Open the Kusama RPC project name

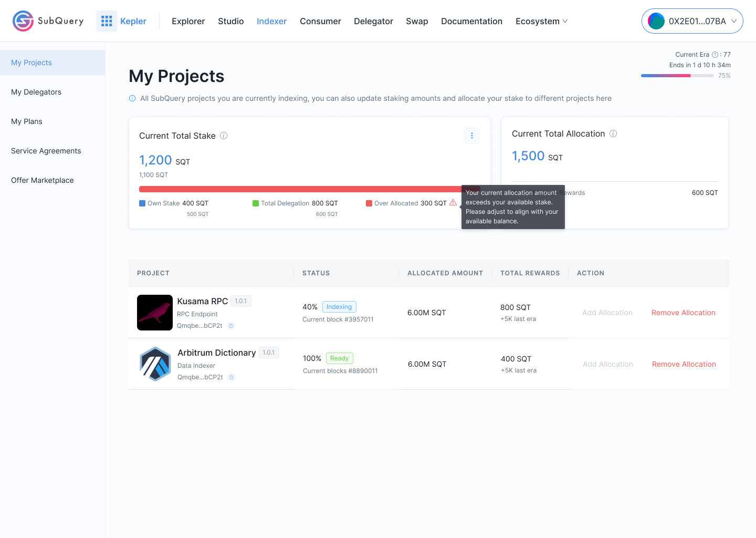pos(203,301)
